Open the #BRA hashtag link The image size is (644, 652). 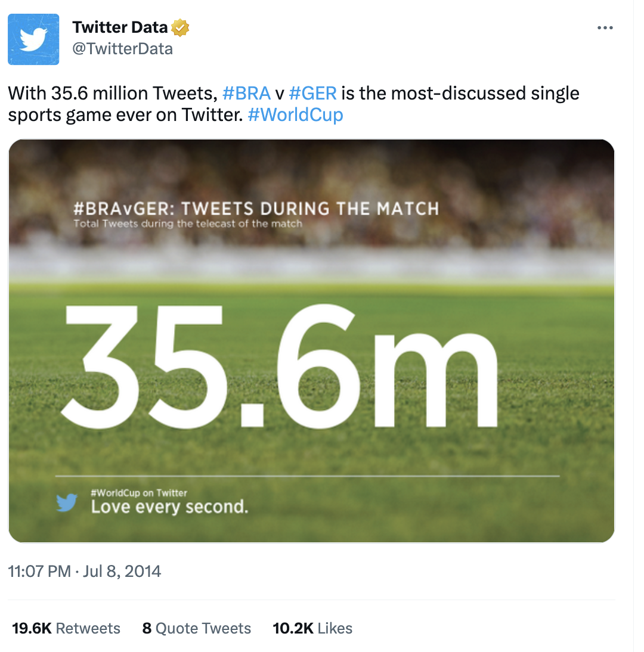[x=246, y=94]
